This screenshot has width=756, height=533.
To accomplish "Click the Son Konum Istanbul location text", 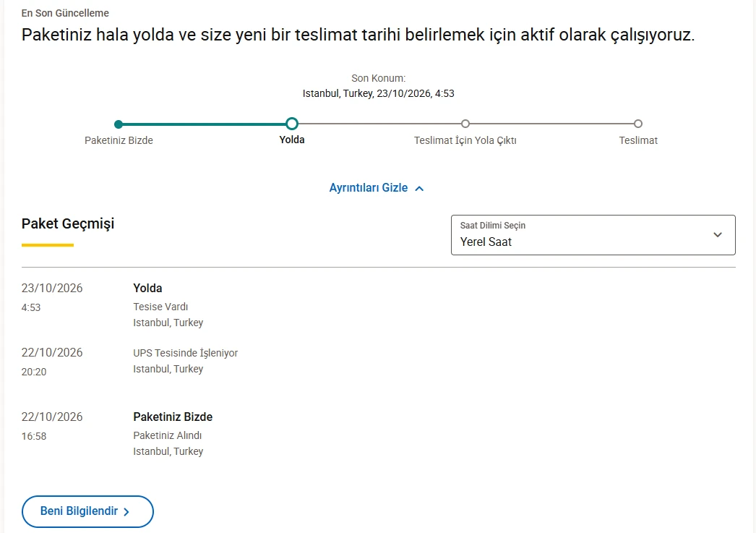I will pyautogui.click(x=379, y=93).
